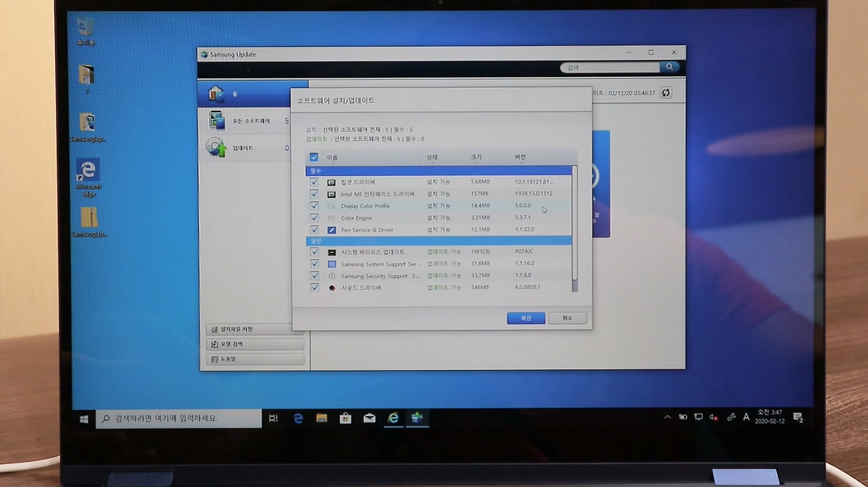This screenshot has width=868, height=487.
Task: Open Microsoft Store from the taskbar
Action: coord(345,419)
